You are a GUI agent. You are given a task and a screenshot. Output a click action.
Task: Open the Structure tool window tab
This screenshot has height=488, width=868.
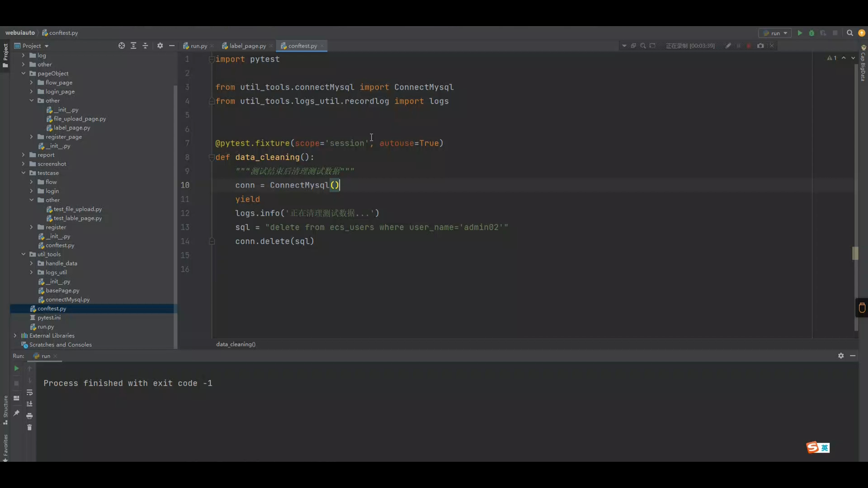click(x=5, y=410)
